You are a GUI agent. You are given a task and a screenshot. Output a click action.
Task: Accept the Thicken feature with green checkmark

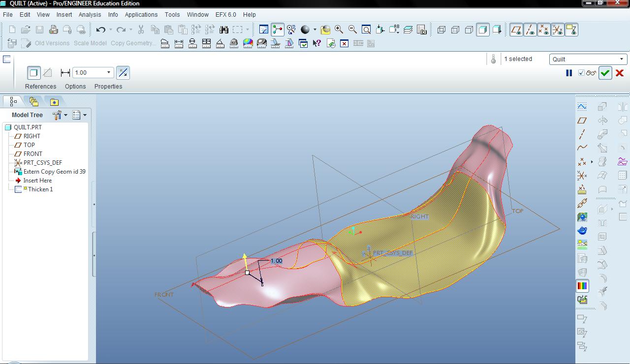pos(605,73)
